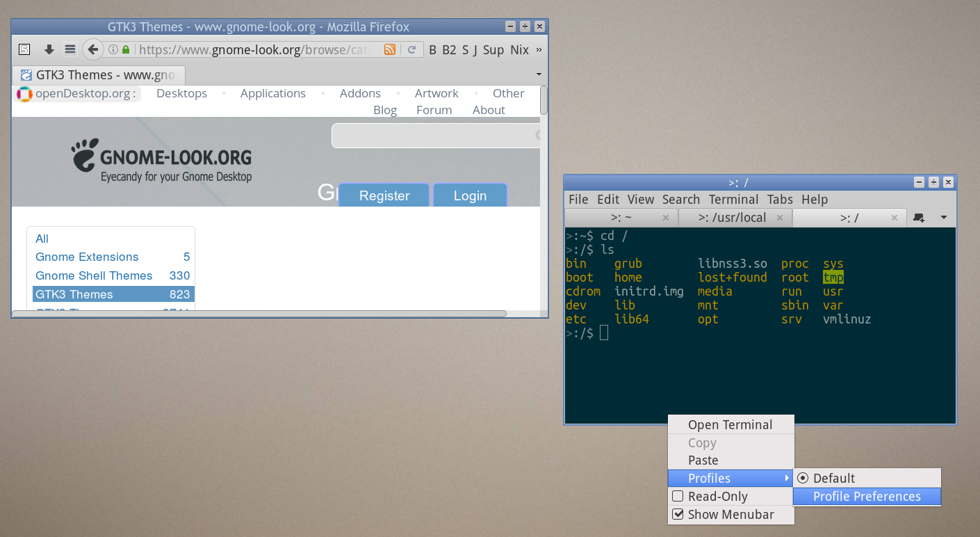Expand the Profiles submenu arrow
This screenshot has height=537, width=980.
tap(786, 478)
